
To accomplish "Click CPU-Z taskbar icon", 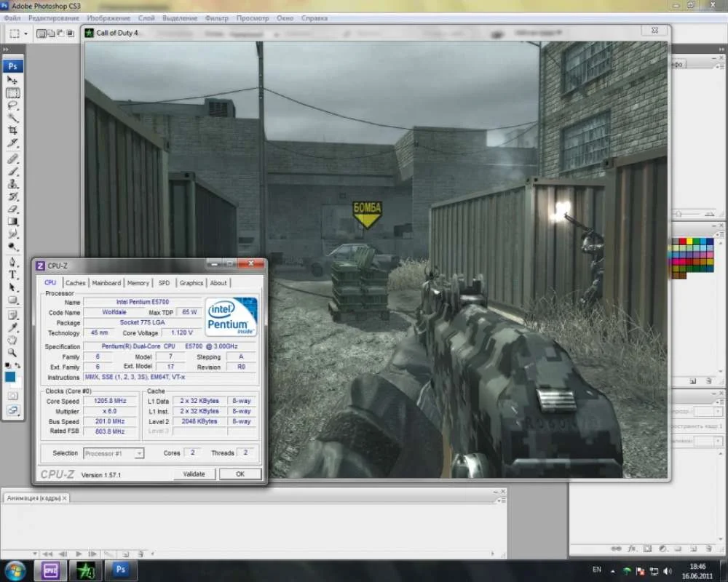I will click(x=50, y=570).
